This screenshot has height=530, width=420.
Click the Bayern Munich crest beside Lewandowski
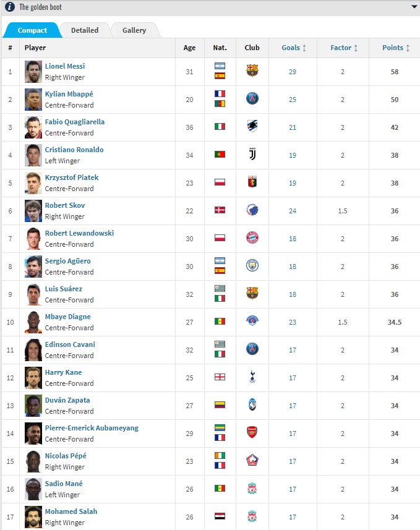pos(252,237)
